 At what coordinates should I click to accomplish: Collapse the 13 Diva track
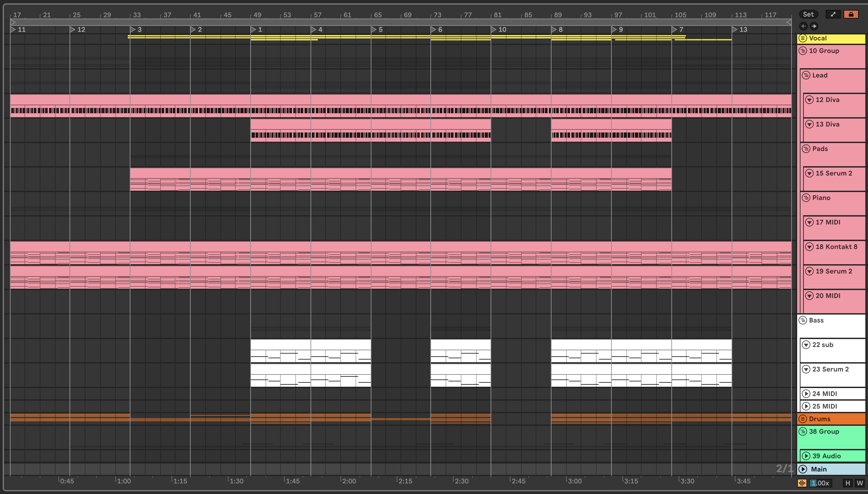click(x=809, y=124)
